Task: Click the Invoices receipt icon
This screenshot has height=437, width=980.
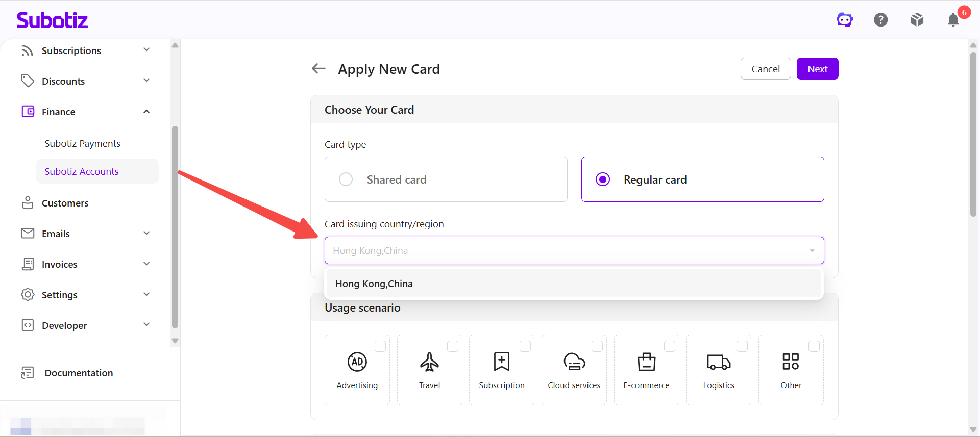Action: (x=28, y=264)
